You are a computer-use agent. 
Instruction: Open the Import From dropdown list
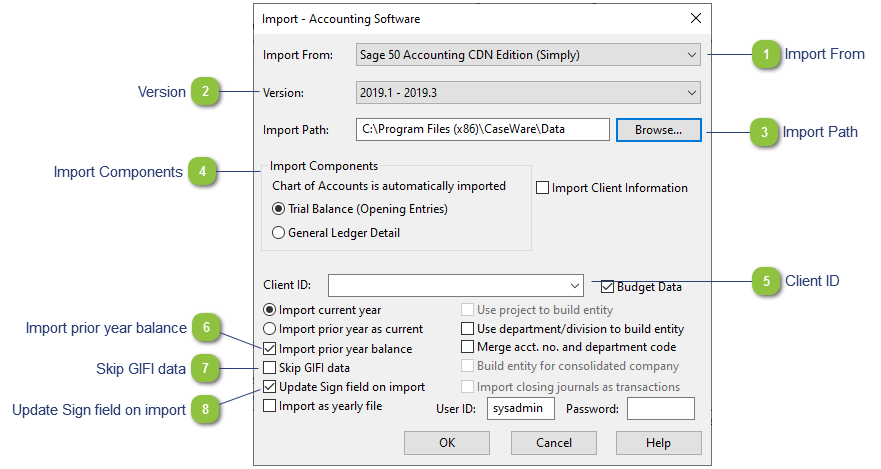pos(528,55)
